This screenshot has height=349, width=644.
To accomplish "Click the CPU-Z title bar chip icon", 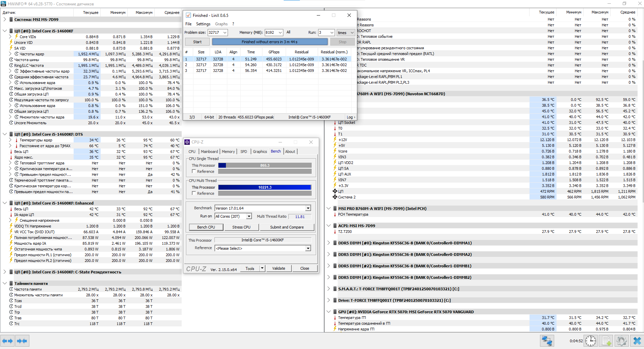I will pos(187,142).
